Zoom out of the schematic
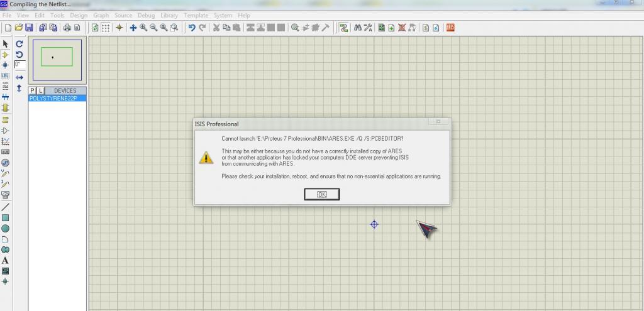This screenshot has height=311, width=644. pyautogui.click(x=153, y=28)
